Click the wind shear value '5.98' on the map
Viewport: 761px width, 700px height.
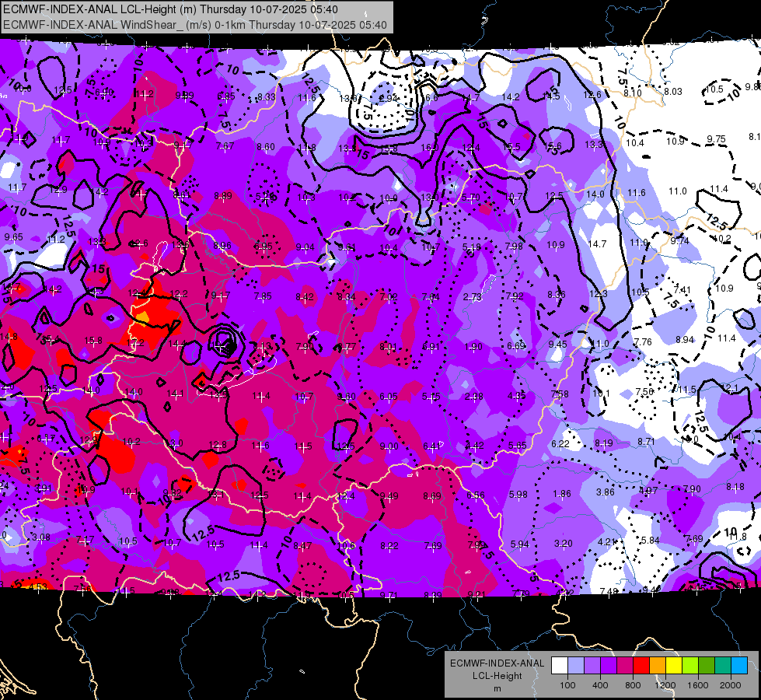tap(518, 495)
